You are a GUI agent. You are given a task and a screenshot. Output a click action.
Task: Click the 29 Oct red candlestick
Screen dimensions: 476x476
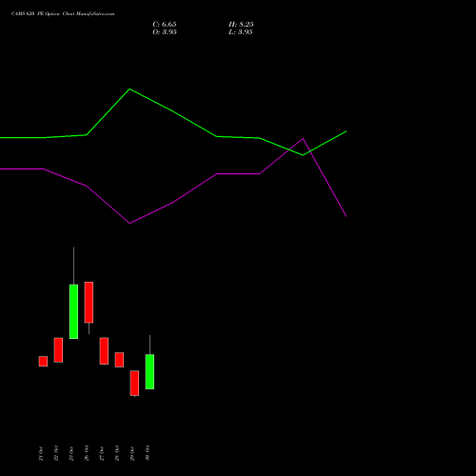click(x=134, y=383)
